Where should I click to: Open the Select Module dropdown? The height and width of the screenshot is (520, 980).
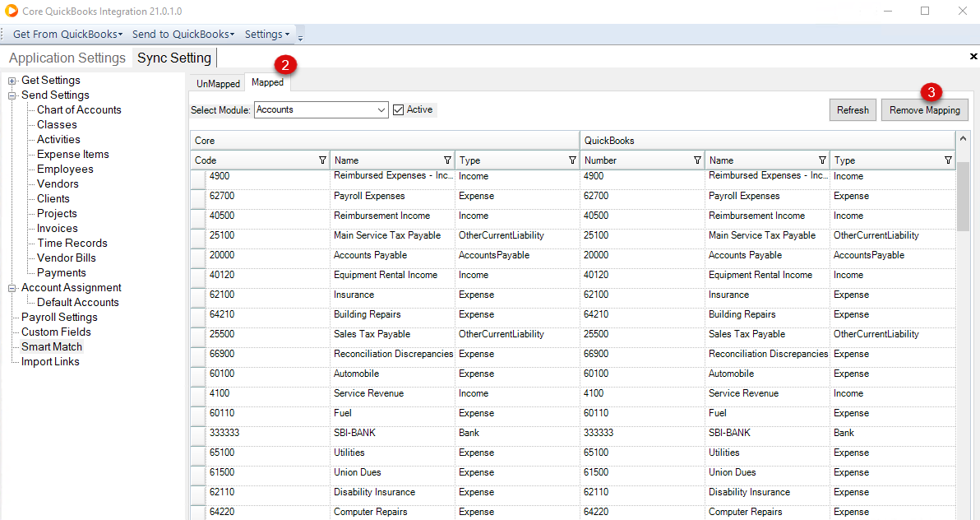point(381,110)
